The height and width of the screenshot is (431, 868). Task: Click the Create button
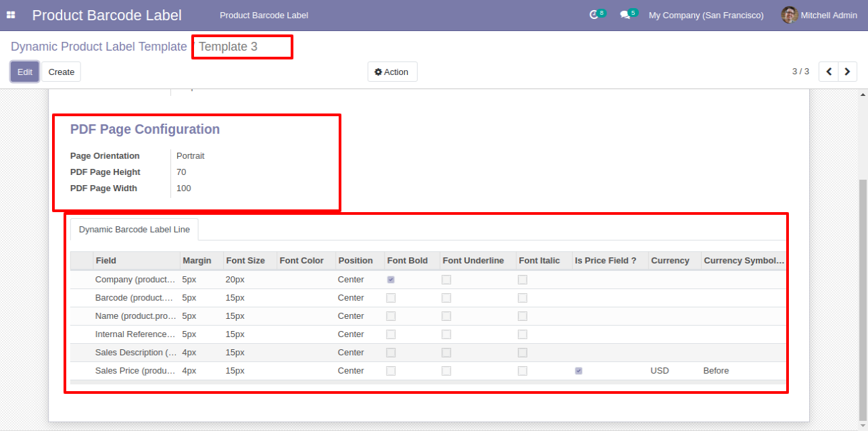(x=62, y=72)
